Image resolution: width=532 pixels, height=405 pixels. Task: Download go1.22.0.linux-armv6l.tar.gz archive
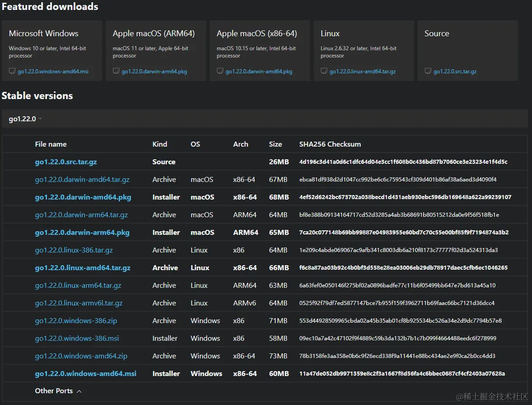click(79, 303)
